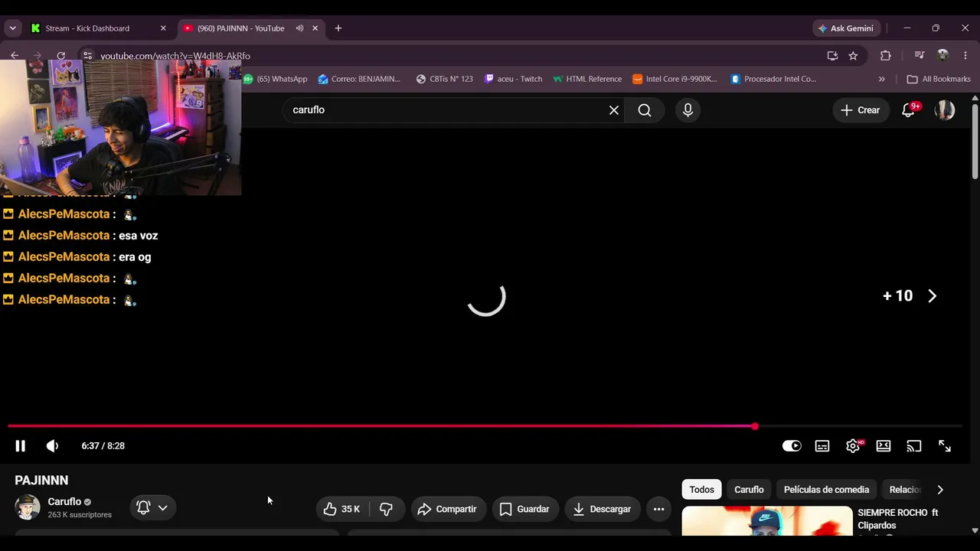
Task: Seek on the red progress bar
Action: [485, 426]
